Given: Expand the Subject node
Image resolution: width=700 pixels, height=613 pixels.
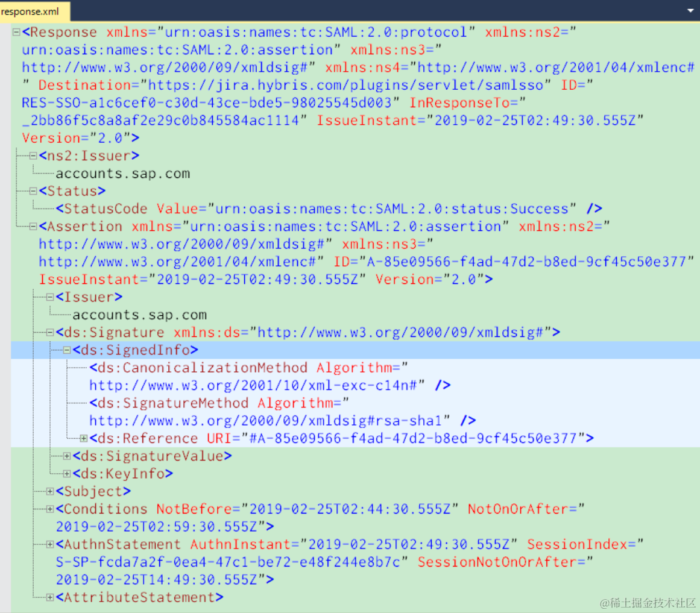Looking at the screenshot, I should click(x=50, y=491).
